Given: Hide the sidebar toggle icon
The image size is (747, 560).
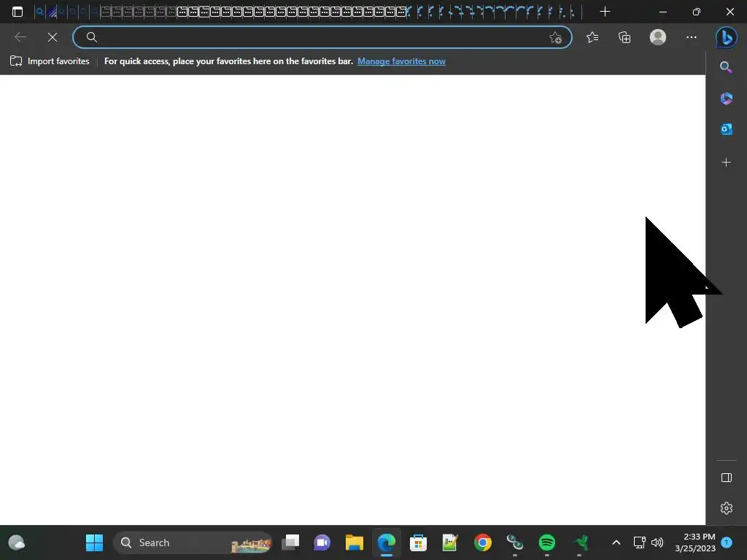Looking at the screenshot, I should click(726, 478).
